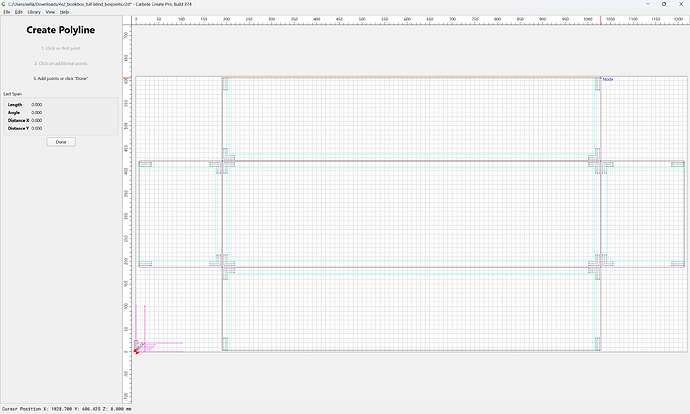Click the Cursor Position status bar readout
The image size is (690, 414).
click(x=66, y=409)
